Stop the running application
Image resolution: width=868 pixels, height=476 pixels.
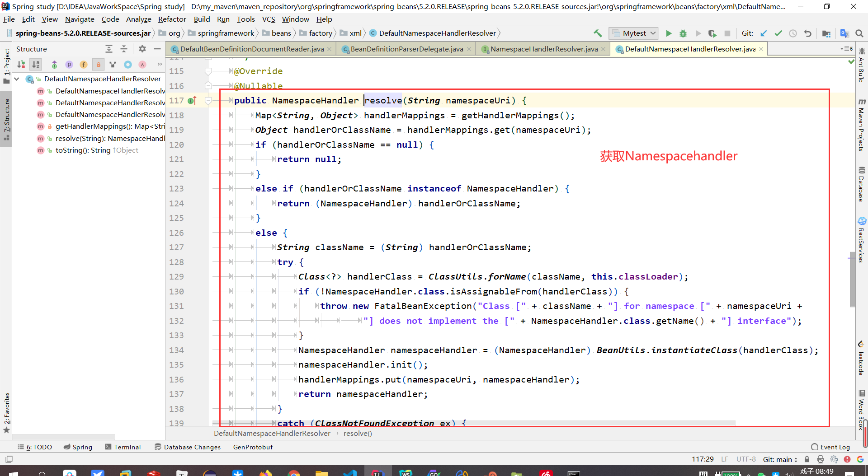coord(727,33)
